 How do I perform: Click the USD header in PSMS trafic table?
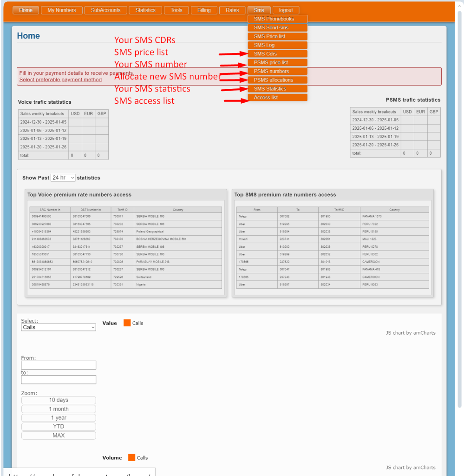(407, 112)
